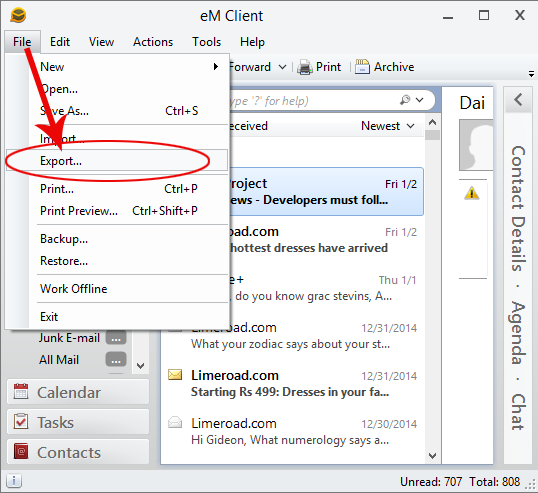Image resolution: width=538 pixels, height=493 pixels.
Task: Open the Contacts address book icon
Action: 21,451
